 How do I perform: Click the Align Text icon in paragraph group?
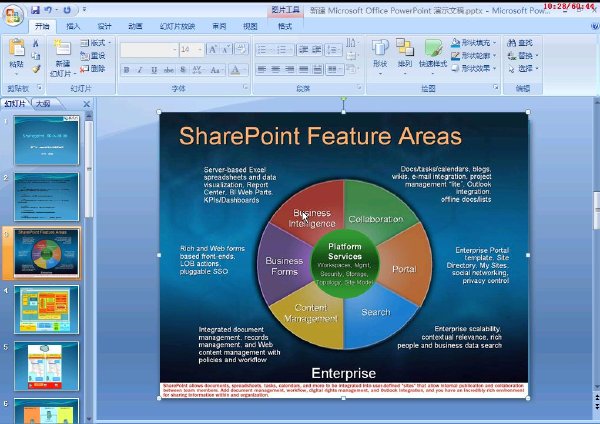tap(352, 56)
